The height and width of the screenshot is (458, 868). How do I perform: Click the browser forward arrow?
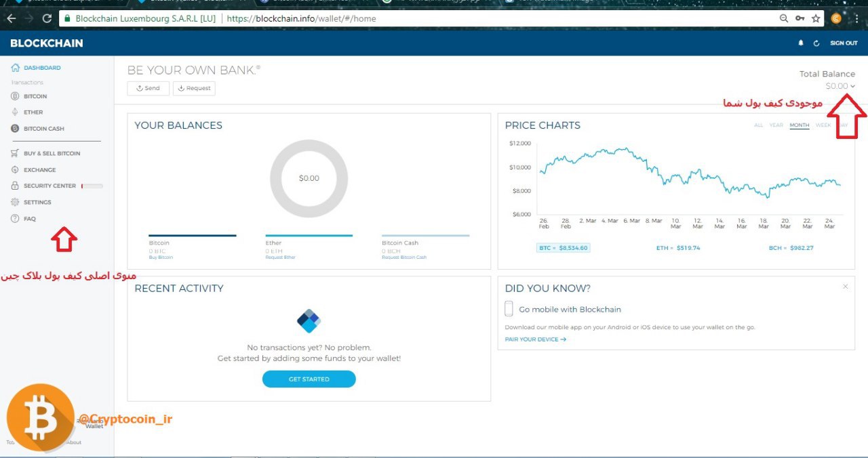point(28,18)
